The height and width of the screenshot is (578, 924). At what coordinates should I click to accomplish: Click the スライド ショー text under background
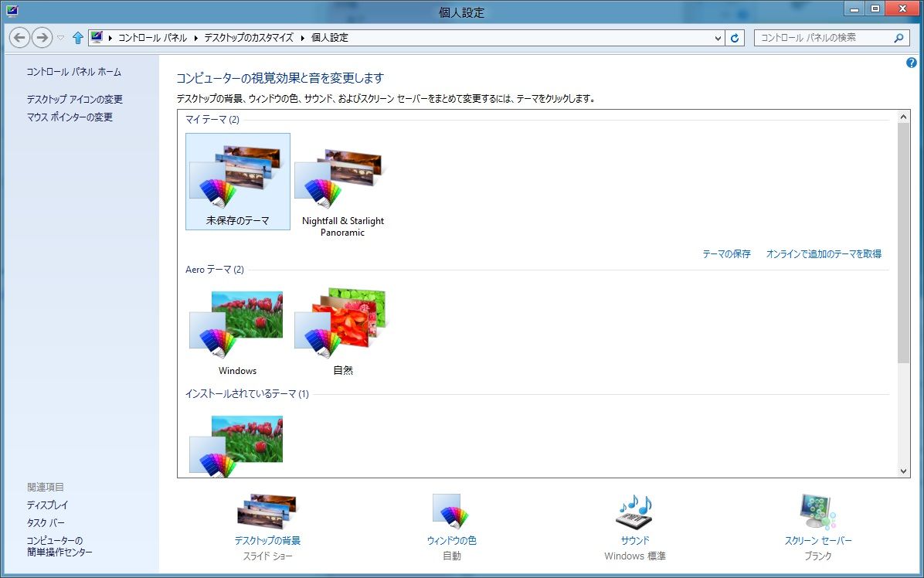[x=267, y=556]
